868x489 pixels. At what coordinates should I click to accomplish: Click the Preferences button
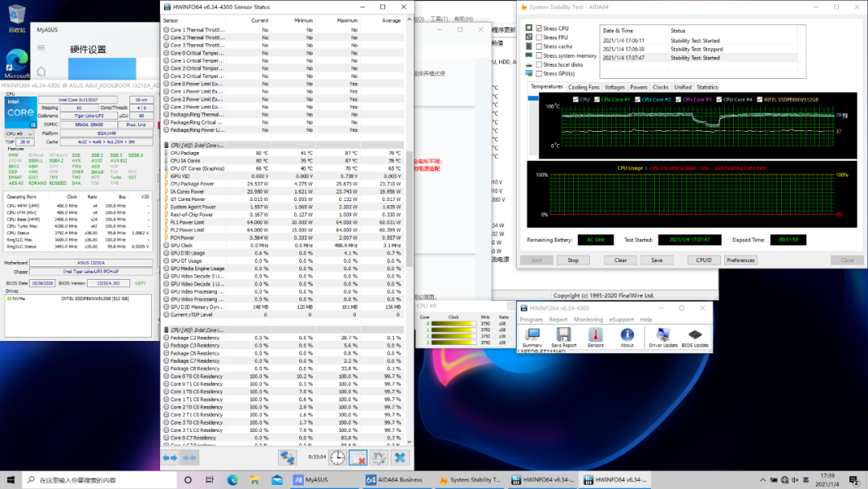click(740, 260)
